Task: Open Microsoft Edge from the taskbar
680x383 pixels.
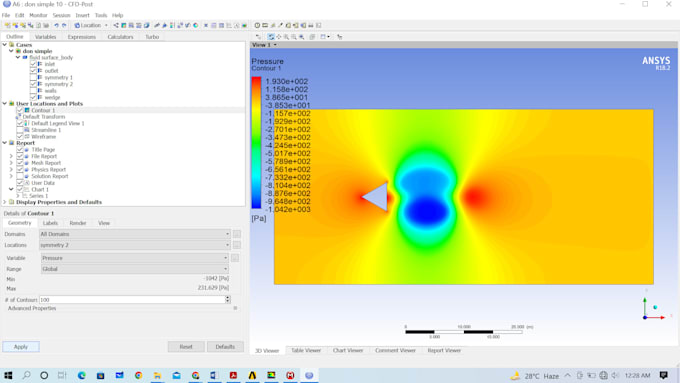Action: point(82,375)
